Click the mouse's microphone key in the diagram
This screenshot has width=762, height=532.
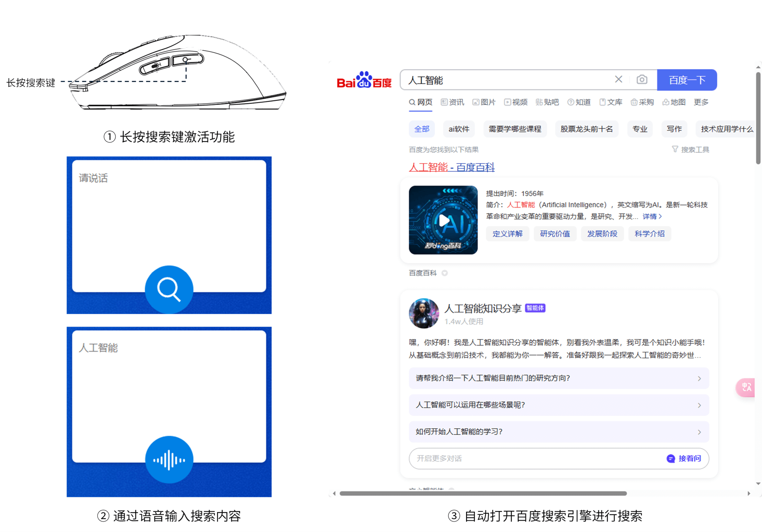pyautogui.click(x=155, y=66)
